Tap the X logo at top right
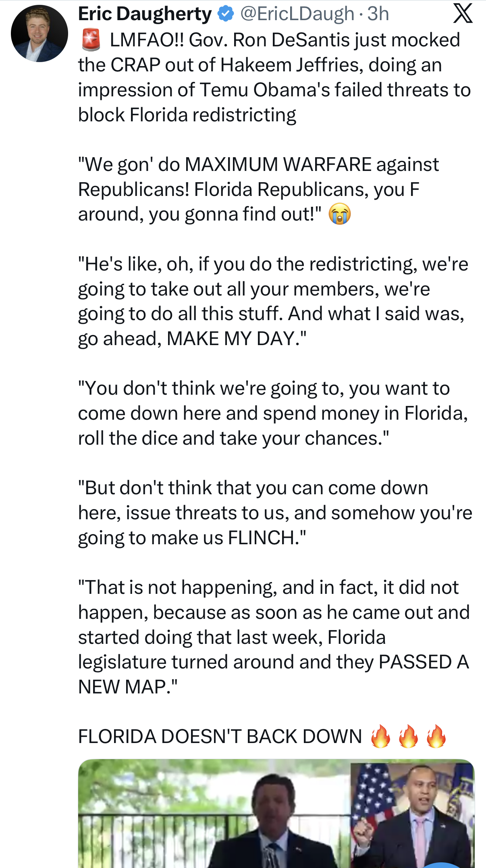 pos(463,14)
